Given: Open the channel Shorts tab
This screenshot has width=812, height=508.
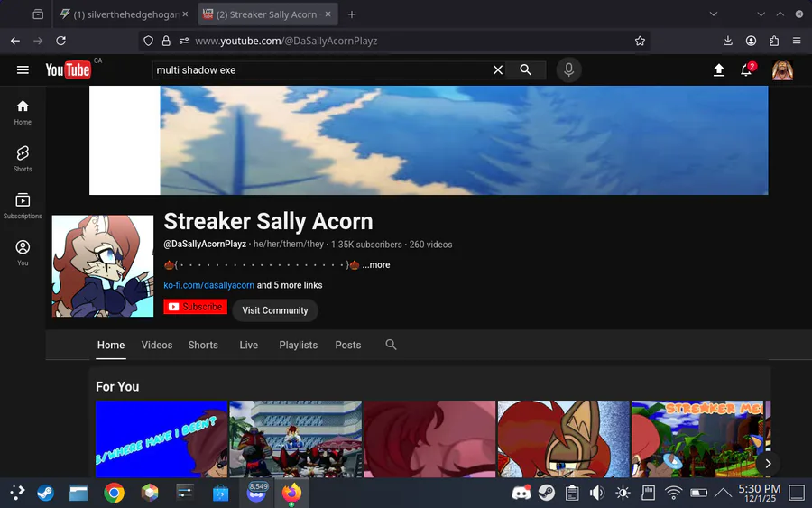Looking at the screenshot, I should tap(203, 345).
